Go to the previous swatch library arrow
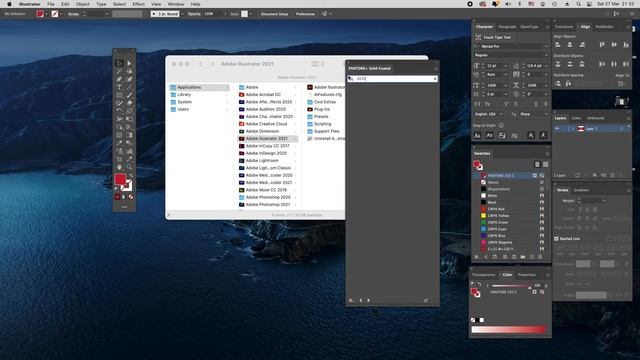 pos(361,300)
